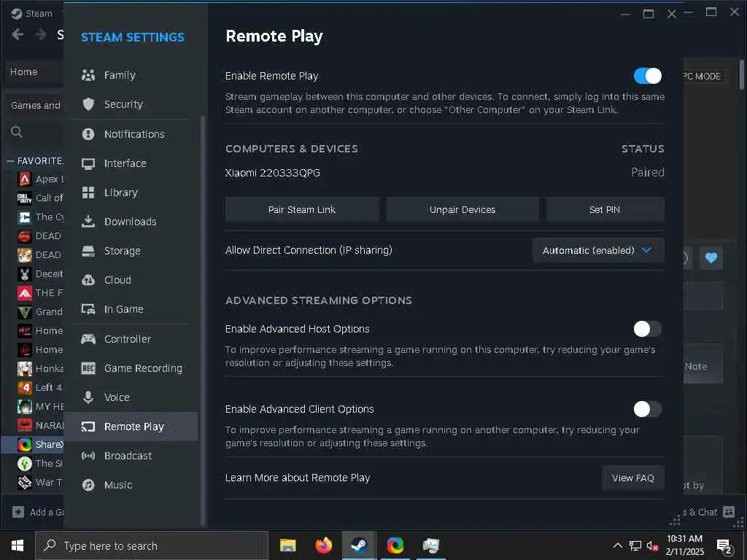Click the Steam forward arrow
Screen dimensions: 747x560
point(41,34)
